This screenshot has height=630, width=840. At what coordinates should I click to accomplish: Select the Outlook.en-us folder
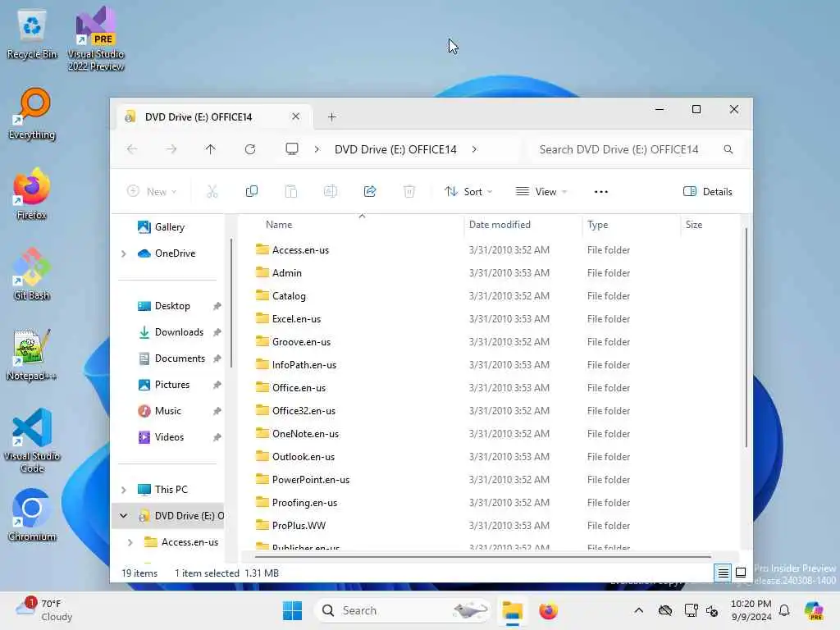click(304, 456)
